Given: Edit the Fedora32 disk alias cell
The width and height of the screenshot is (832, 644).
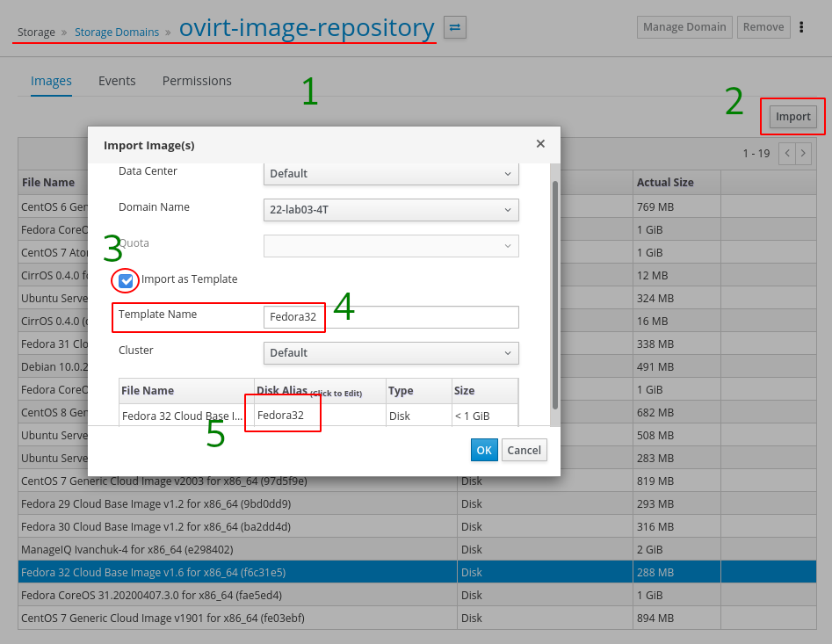Looking at the screenshot, I should [320, 416].
